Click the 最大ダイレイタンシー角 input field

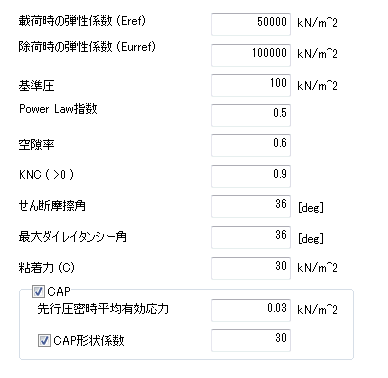(251, 237)
